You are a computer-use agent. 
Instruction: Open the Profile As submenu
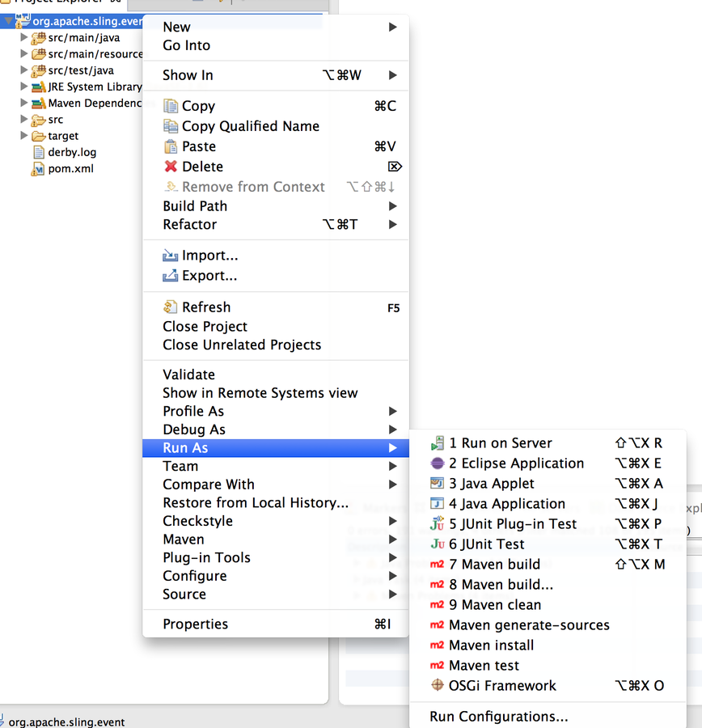[x=276, y=411]
